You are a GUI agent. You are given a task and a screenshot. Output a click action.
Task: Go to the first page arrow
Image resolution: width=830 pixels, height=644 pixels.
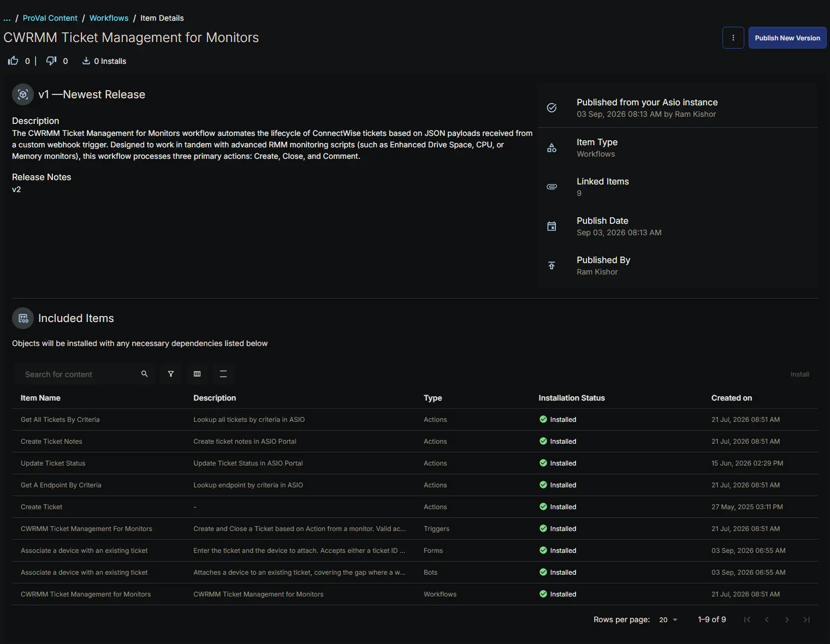[747, 619]
